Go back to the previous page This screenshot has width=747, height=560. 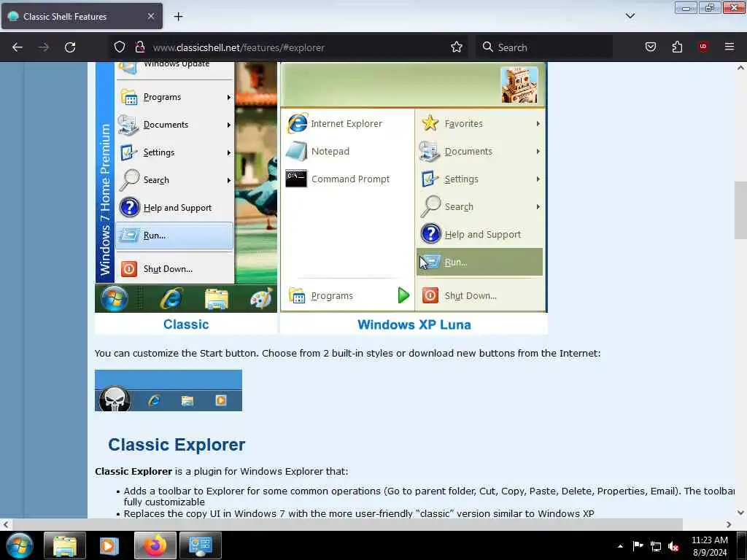pyautogui.click(x=18, y=47)
